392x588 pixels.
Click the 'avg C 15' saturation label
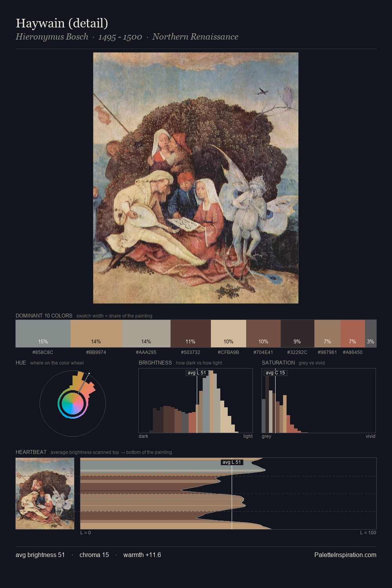pyautogui.click(x=275, y=373)
